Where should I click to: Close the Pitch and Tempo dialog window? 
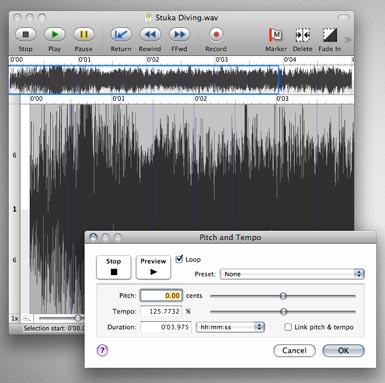pos(93,237)
